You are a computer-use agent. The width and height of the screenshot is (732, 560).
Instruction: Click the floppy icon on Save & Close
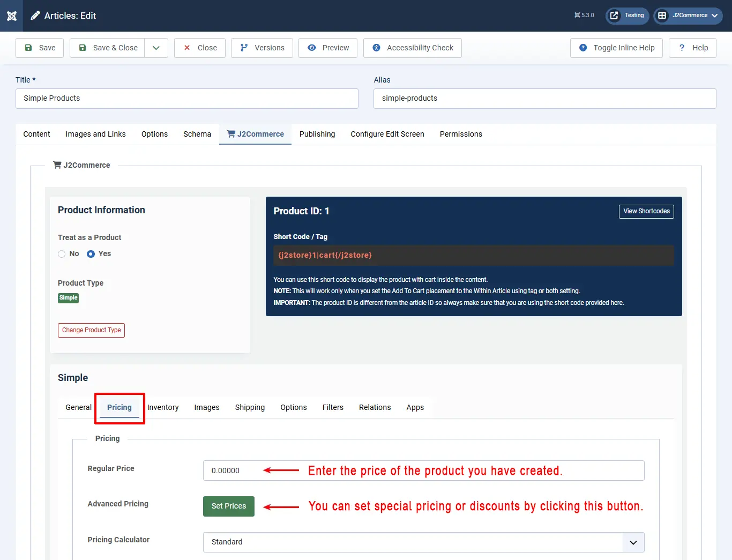83,48
